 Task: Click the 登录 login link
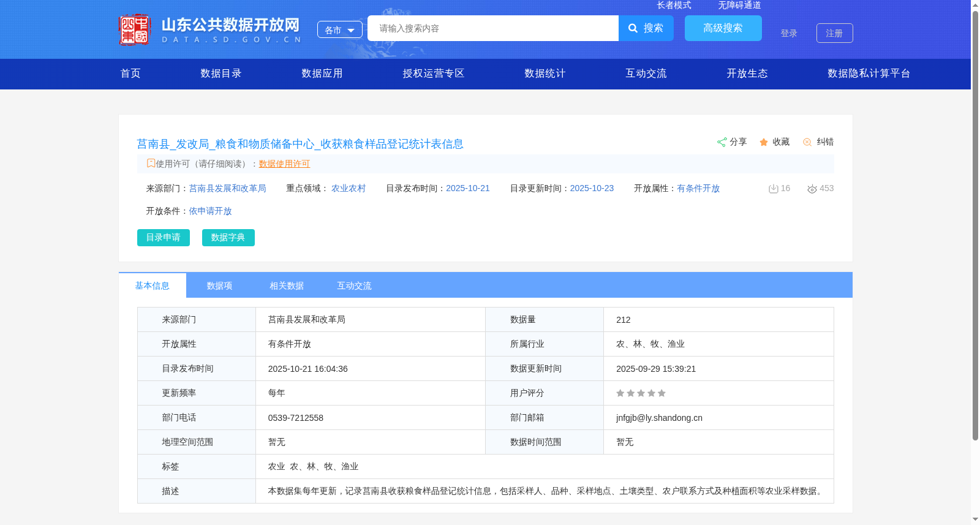coord(789,33)
